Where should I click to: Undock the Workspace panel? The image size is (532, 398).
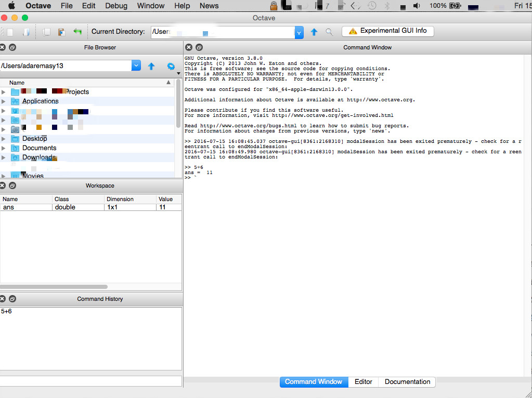(x=12, y=185)
